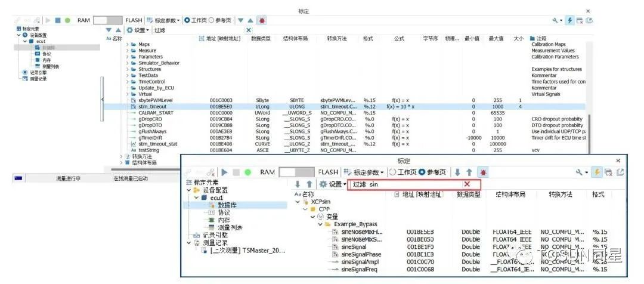Viewport: 644px width, 284px height.
Task: Click the green circle icon in the lower window toolbar
Action: coord(247,172)
